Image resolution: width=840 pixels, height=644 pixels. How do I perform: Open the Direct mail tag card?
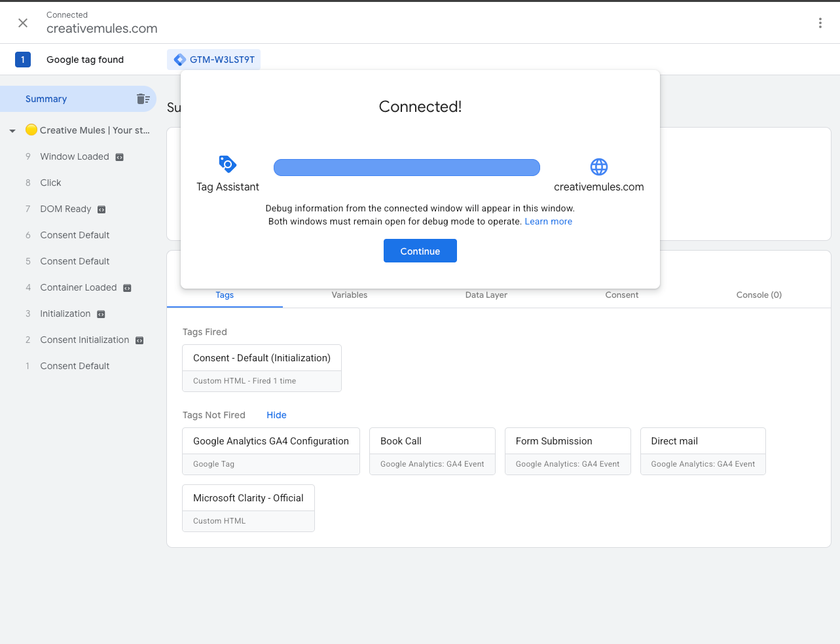click(x=703, y=451)
